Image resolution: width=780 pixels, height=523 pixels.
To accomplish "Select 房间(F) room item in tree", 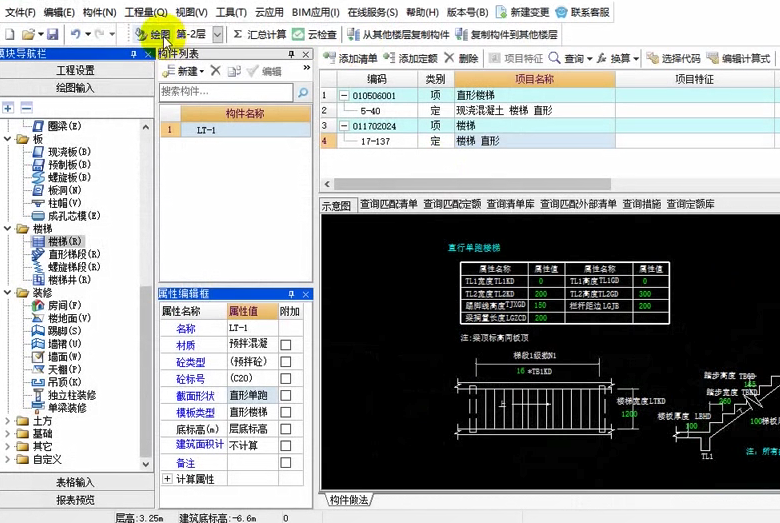I will pos(64,305).
